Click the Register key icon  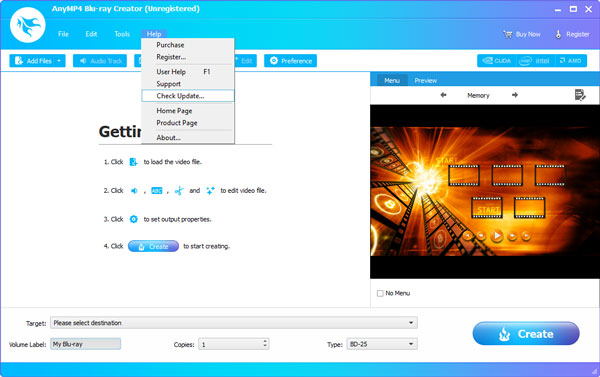click(558, 34)
